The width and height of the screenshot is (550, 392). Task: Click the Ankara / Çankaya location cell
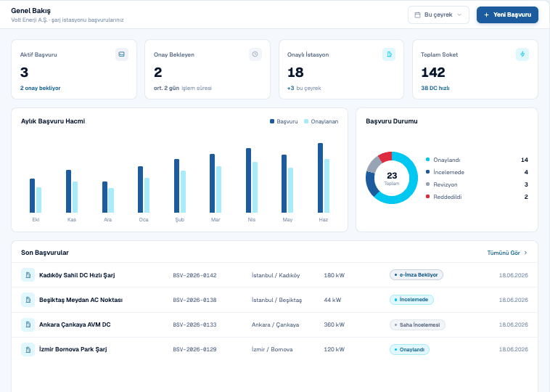(x=275, y=324)
